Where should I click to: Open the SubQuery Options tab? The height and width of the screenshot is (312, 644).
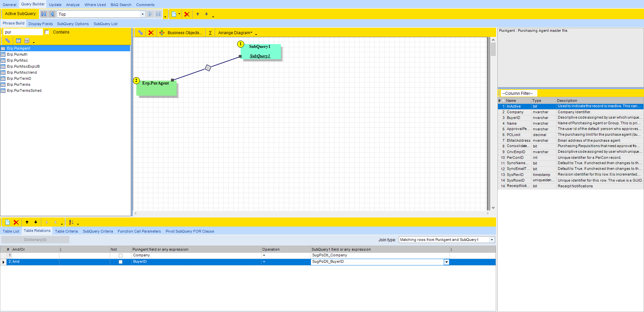(73, 24)
